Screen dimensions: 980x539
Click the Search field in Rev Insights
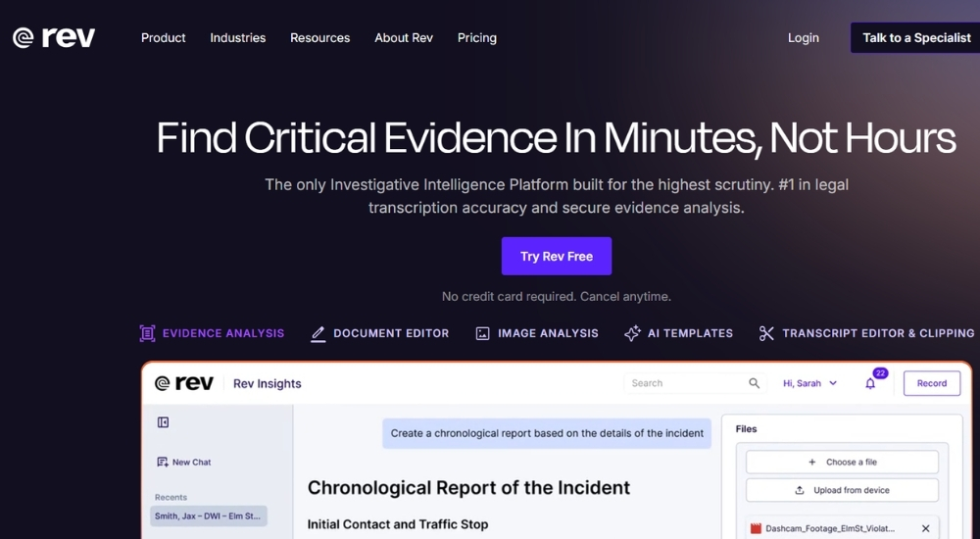(695, 382)
